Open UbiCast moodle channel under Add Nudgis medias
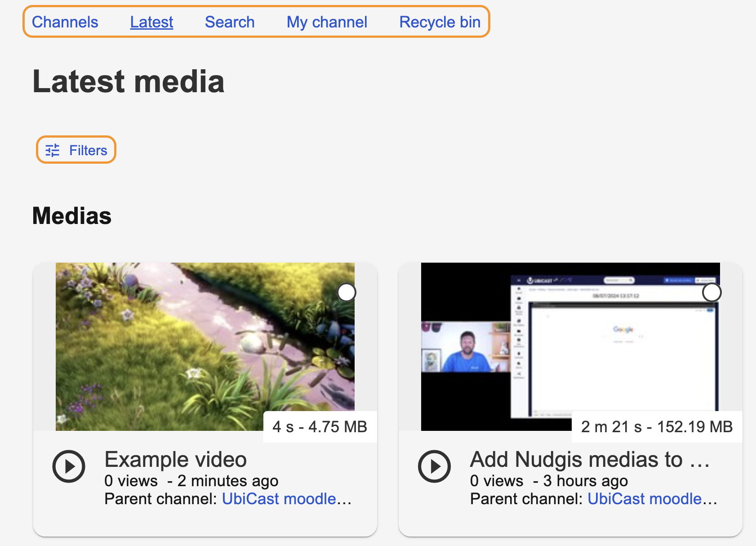The image size is (756, 546). pyautogui.click(x=652, y=499)
